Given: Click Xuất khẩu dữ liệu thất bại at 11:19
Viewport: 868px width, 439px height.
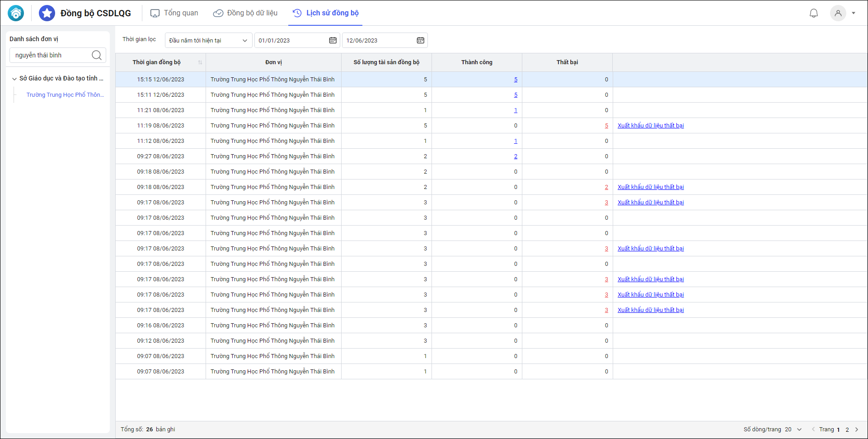Looking at the screenshot, I should click(x=650, y=126).
